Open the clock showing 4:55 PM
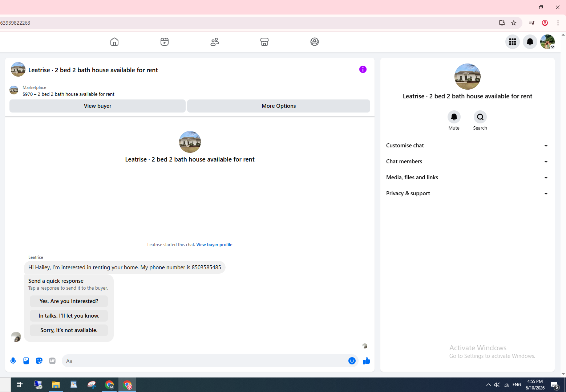Viewport: 566px width, 392px height. (x=535, y=385)
